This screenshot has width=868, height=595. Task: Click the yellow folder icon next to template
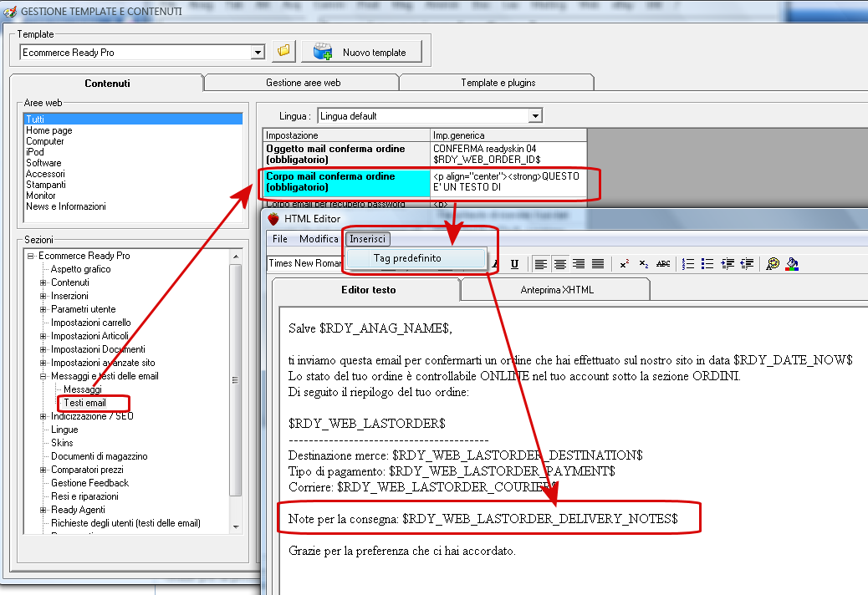point(283,52)
